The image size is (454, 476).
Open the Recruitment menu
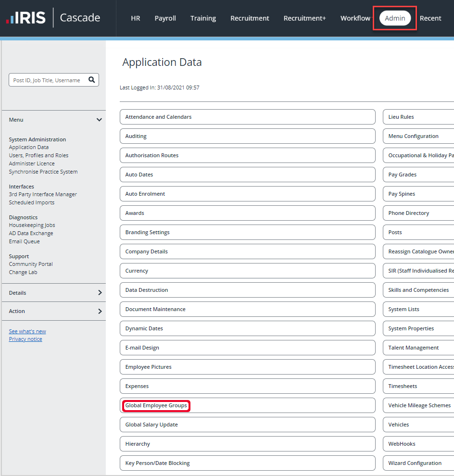pyautogui.click(x=250, y=18)
